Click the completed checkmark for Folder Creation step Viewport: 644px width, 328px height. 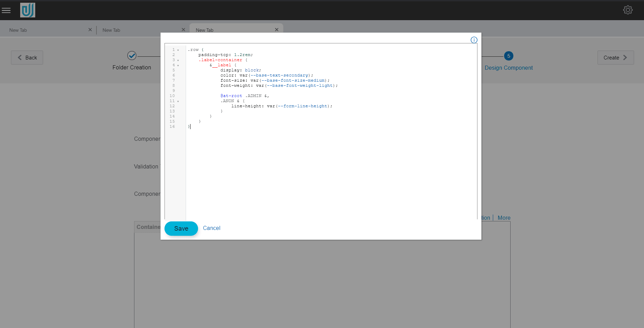coord(132,56)
